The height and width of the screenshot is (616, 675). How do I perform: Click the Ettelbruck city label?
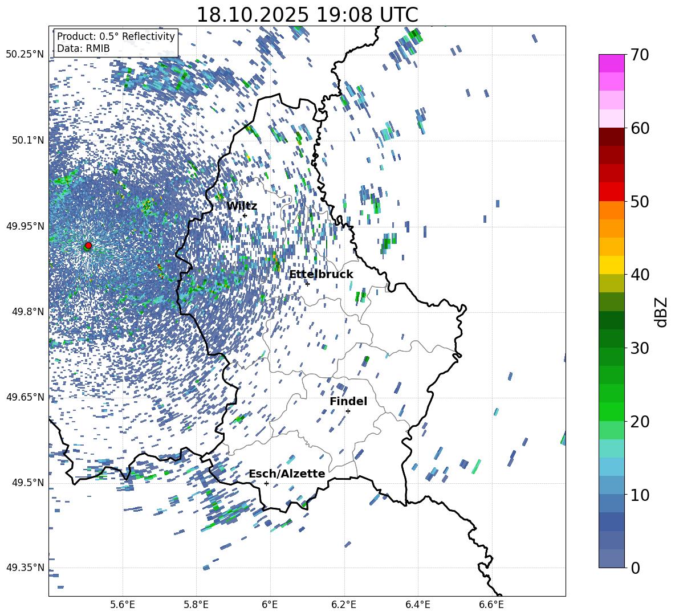(321, 275)
